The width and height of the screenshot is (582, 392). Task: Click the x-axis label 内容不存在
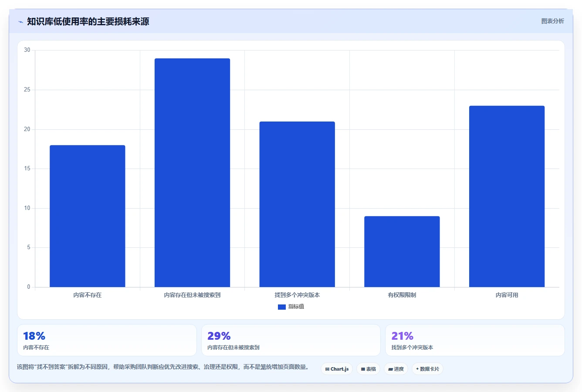[x=88, y=295]
